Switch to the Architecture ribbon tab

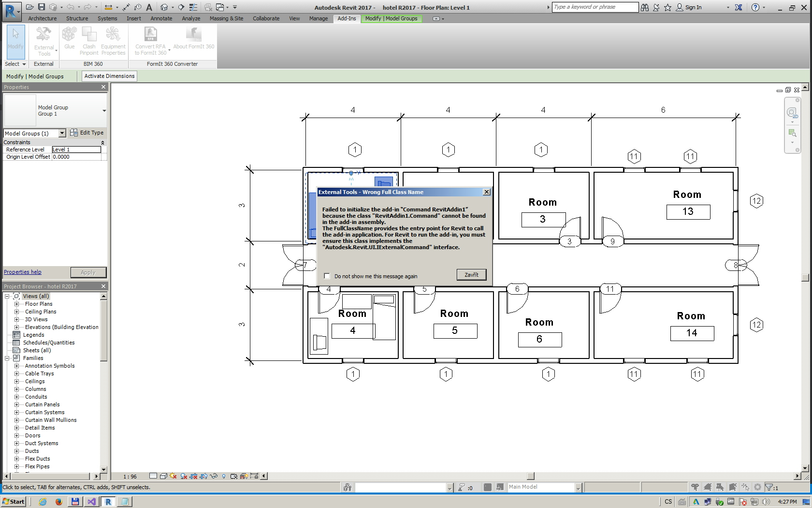tap(43, 18)
